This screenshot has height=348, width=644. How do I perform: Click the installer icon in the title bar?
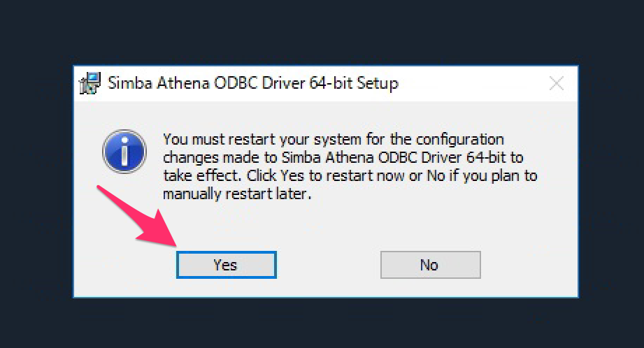point(90,84)
